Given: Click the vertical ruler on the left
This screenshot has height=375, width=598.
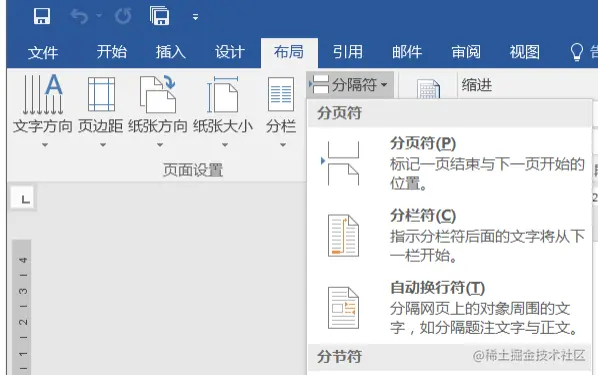Looking at the screenshot, I should pos(21,307).
